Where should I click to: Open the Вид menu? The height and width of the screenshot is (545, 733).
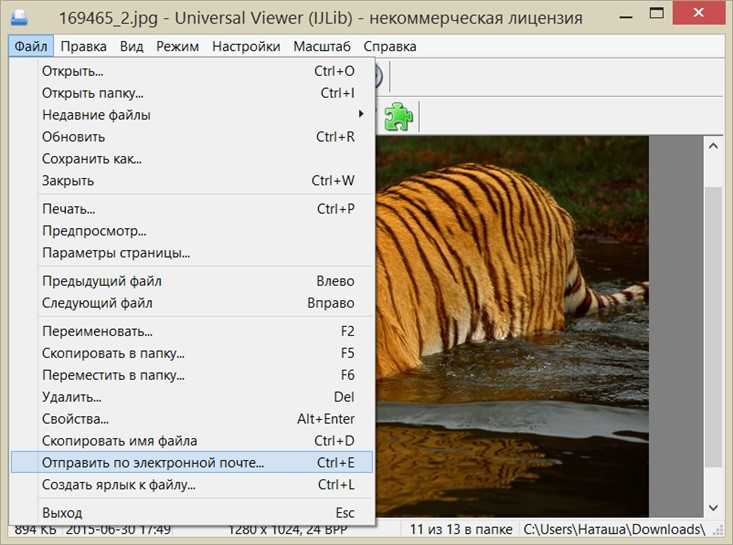coord(131,46)
